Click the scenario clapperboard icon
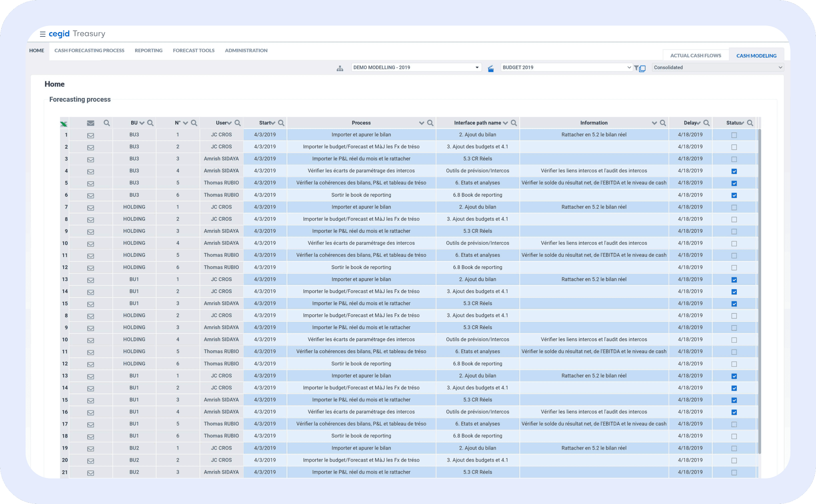Image resolution: width=816 pixels, height=504 pixels. click(x=491, y=69)
